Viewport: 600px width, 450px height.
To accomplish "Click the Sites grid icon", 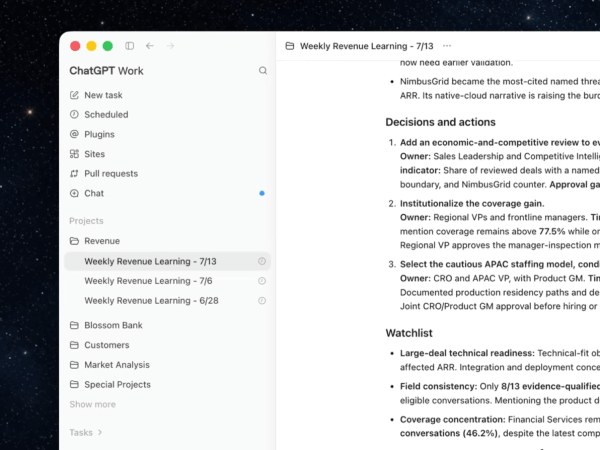I will (x=74, y=154).
